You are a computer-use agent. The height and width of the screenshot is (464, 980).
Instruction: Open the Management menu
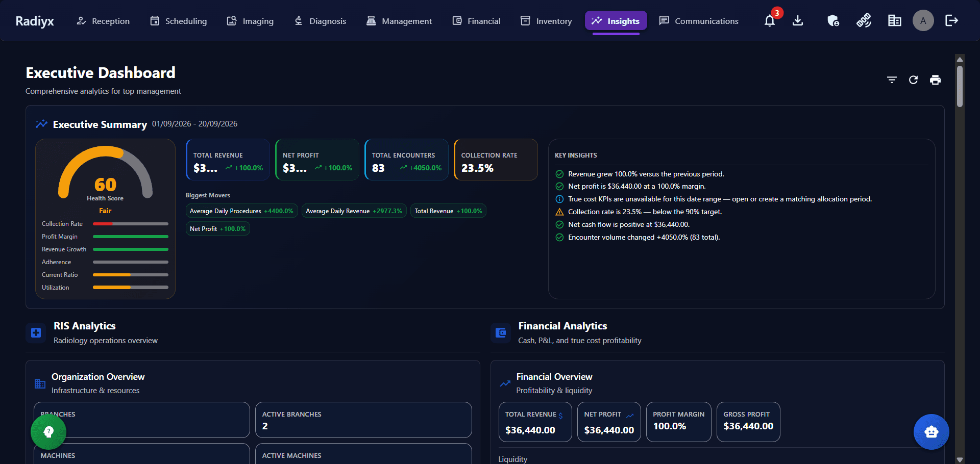pos(399,21)
